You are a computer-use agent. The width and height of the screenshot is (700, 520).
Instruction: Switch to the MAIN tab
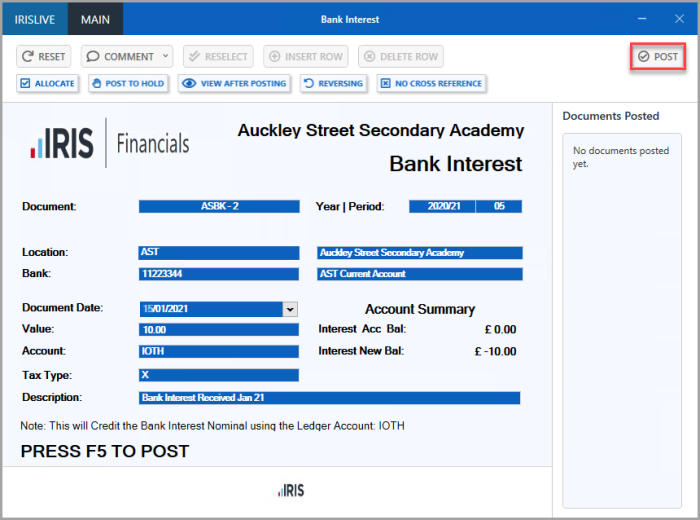pos(96,19)
